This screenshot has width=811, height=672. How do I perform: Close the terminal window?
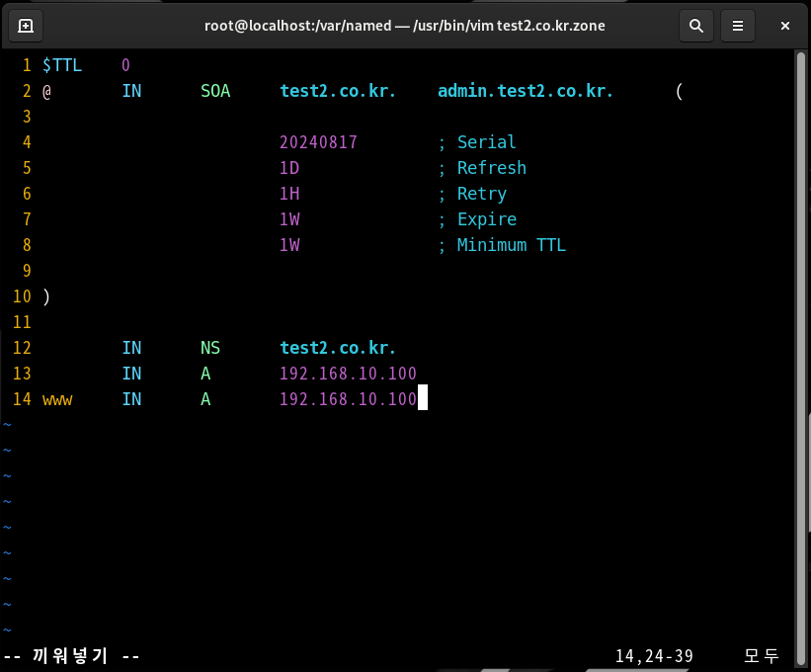[x=784, y=26]
